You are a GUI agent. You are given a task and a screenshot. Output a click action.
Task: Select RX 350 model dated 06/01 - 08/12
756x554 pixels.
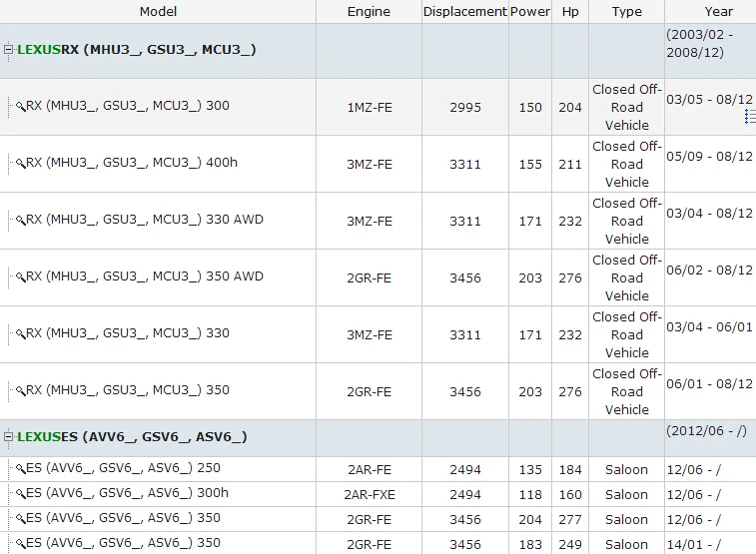pyautogui.click(x=127, y=389)
